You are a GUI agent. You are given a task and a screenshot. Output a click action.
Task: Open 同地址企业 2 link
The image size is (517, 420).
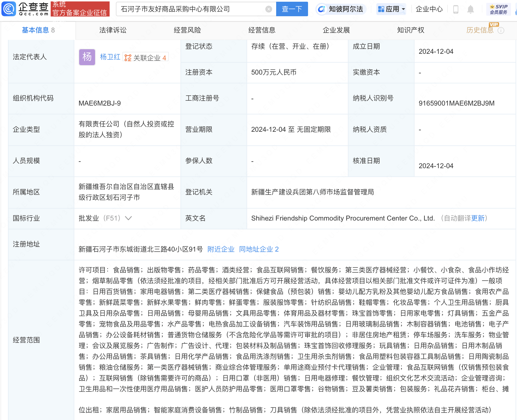click(x=259, y=249)
